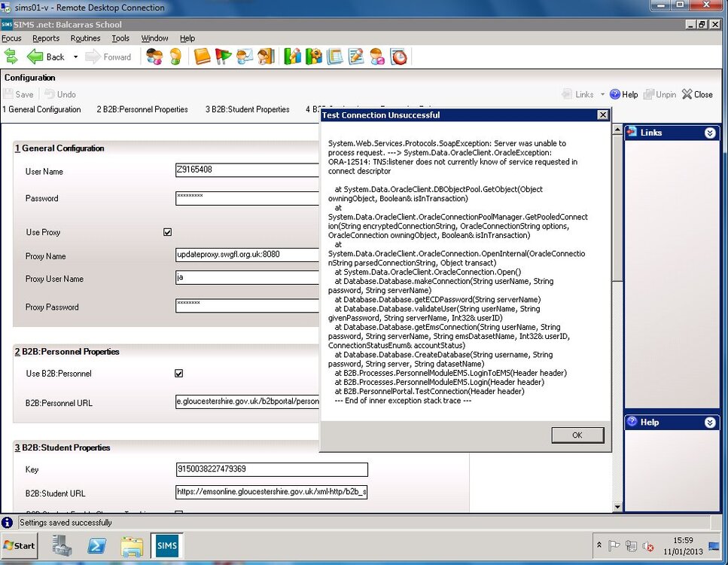Click the Save button in Configuration toolbar
This screenshot has width=728, height=565.
(19, 94)
